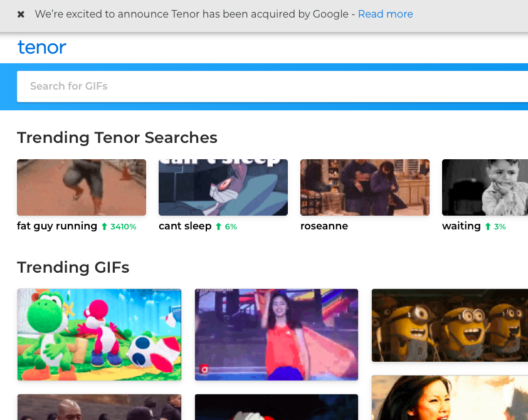Click the Trending GIFs heading
The width and height of the screenshot is (528, 420).
73,268
